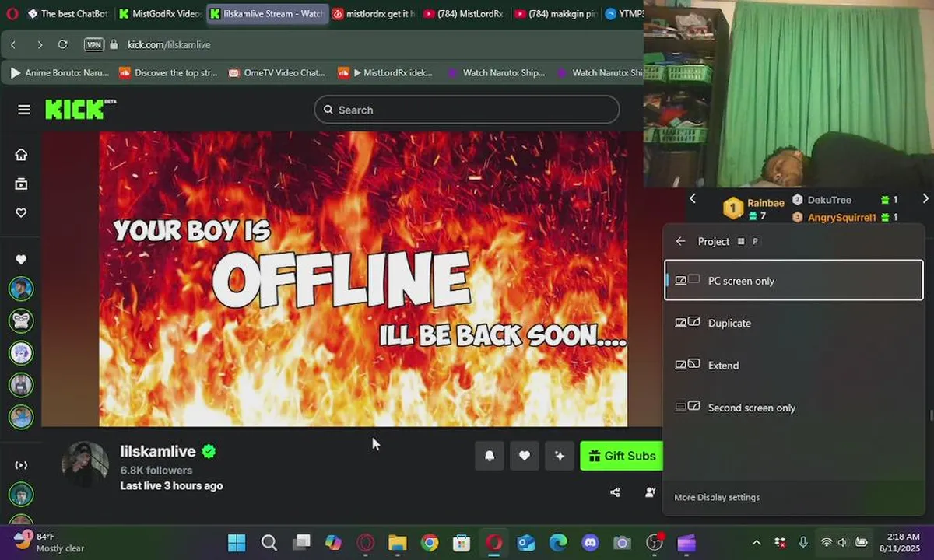Open taskbar Search
This screenshot has height=560, width=934.
click(269, 542)
